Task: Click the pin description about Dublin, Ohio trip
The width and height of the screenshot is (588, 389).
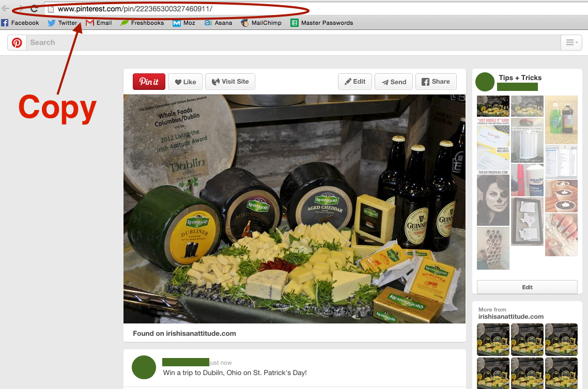Action: tap(235, 373)
